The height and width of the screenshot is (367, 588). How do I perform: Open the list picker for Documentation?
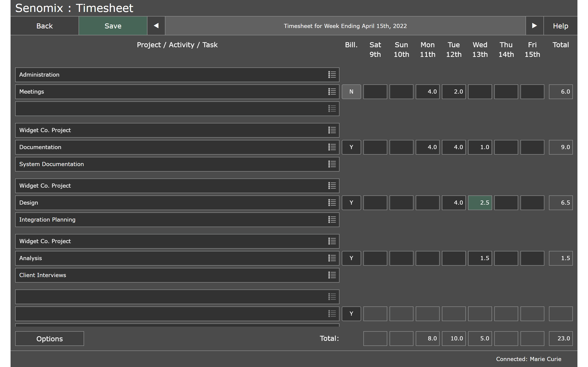[x=332, y=147]
